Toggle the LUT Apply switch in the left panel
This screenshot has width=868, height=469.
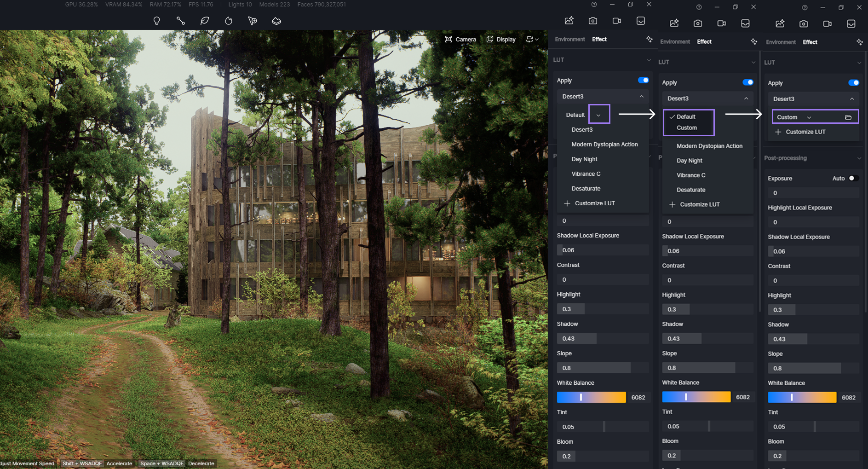coord(643,80)
